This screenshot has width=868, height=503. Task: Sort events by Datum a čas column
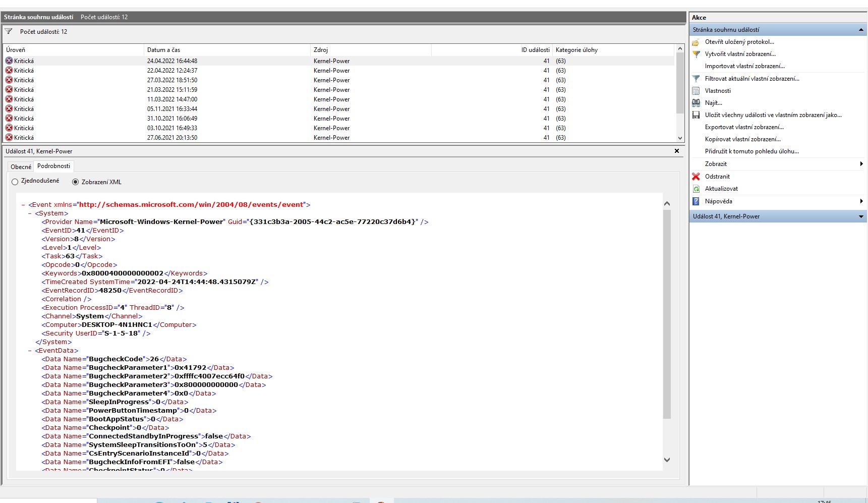(x=163, y=50)
